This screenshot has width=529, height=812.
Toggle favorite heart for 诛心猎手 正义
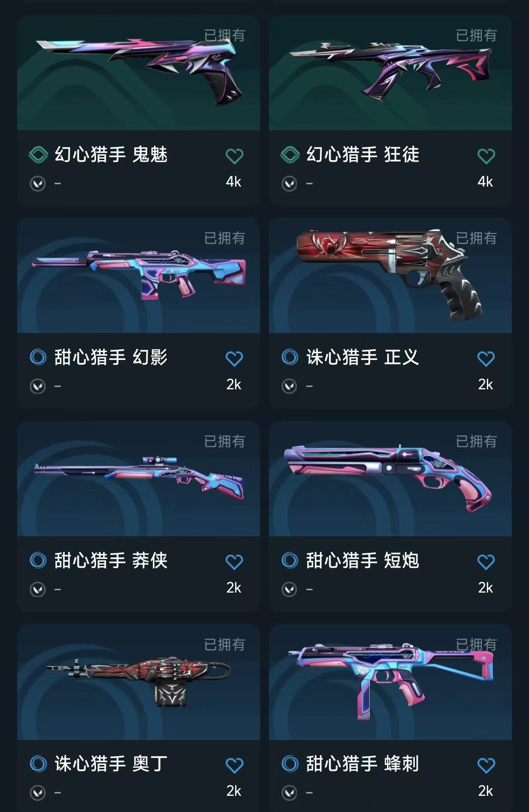486,359
